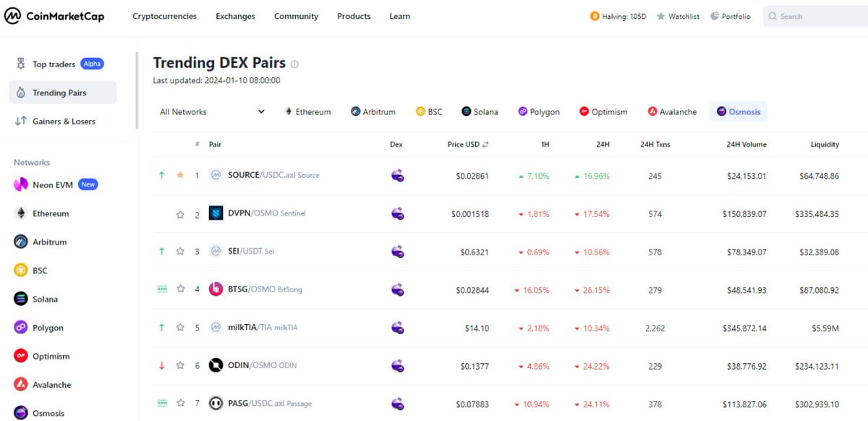Screen dimensions: 868x421
Task: Open the DVPN/OSMO Sentinel pair link
Action: (267, 214)
